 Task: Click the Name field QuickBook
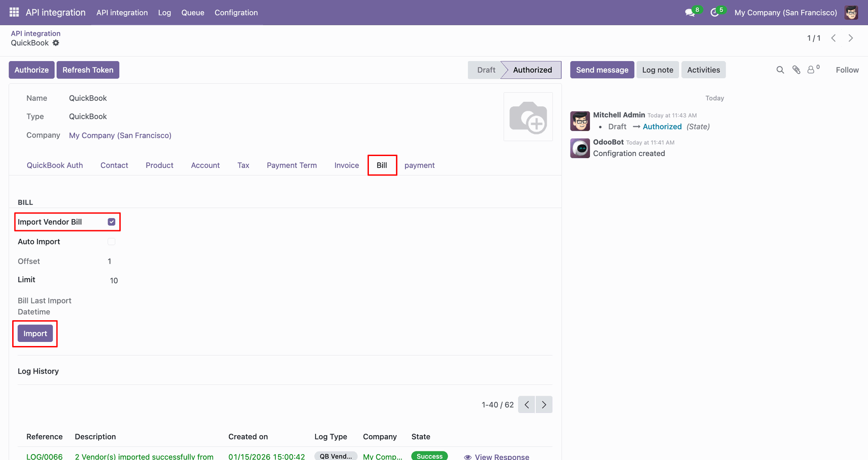coord(88,98)
